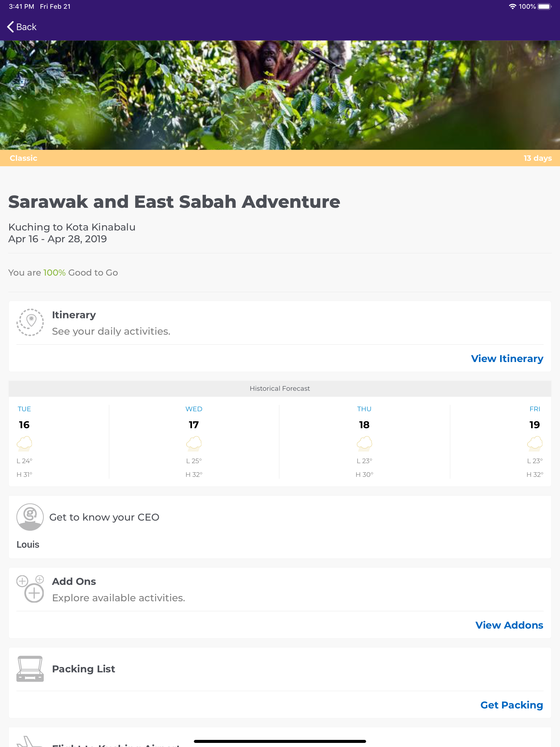Tap the cloud icon for Tuesday 16
The width and height of the screenshot is (560, 747).
tap(24, 443)
